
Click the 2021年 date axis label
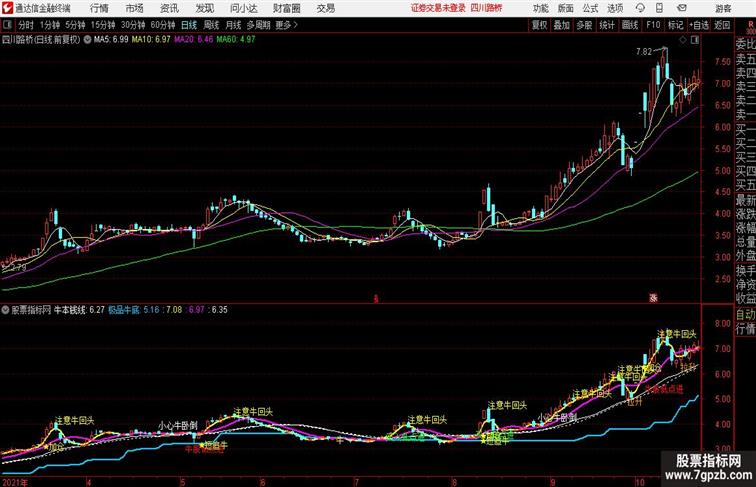click(x=14, y=482)
